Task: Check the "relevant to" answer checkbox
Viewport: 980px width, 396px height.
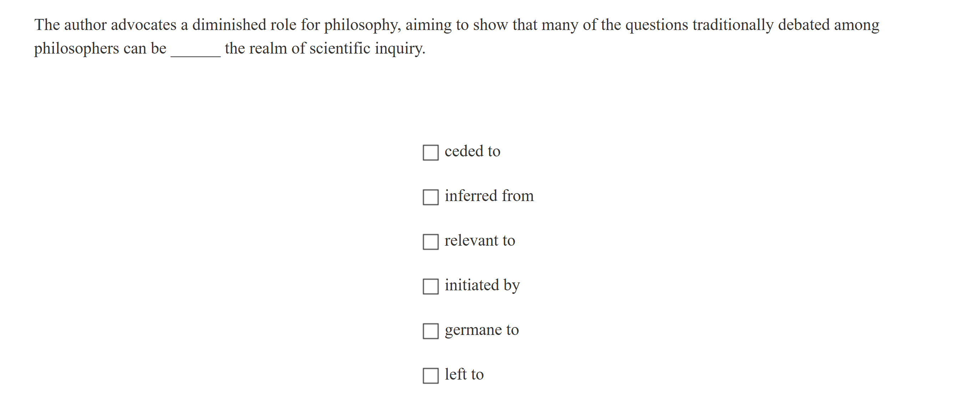Action: (x=431, y=241)
